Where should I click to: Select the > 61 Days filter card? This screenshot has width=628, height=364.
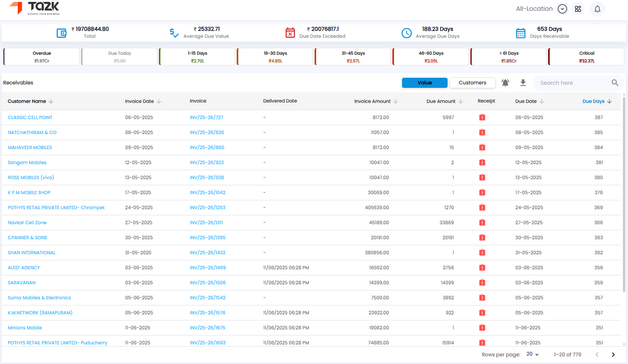pos(508,57)
